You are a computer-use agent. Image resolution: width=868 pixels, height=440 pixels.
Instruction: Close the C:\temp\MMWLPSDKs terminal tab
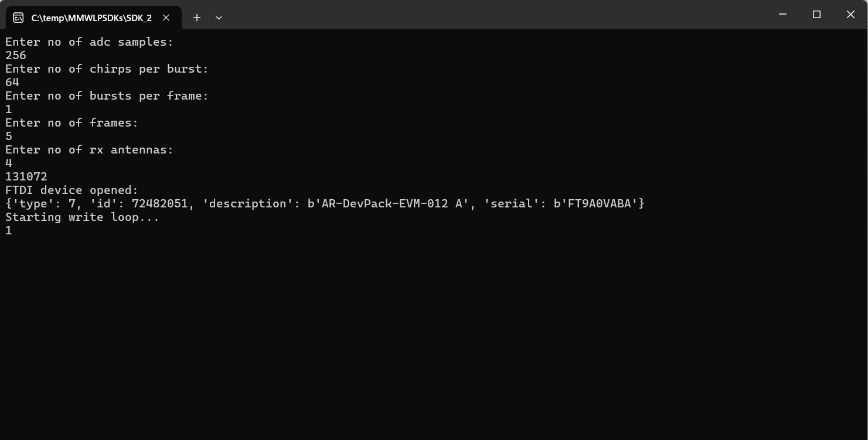coord(166,18)
